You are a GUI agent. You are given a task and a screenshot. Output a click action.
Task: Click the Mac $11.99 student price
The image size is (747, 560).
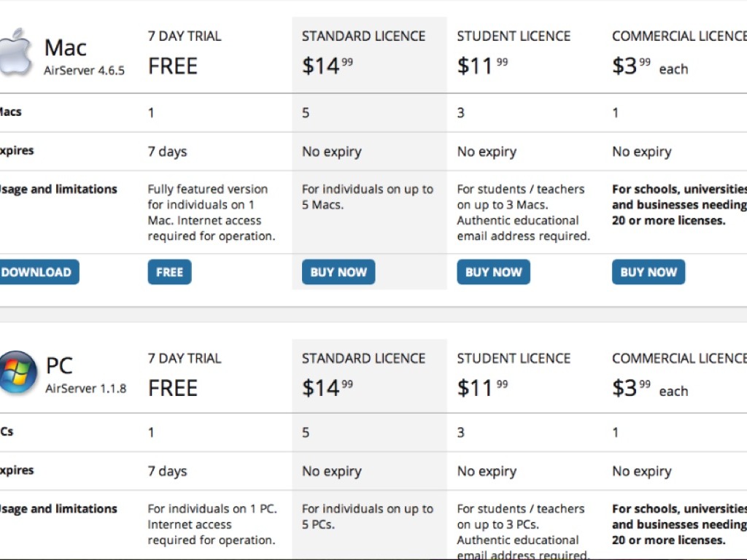481,66
